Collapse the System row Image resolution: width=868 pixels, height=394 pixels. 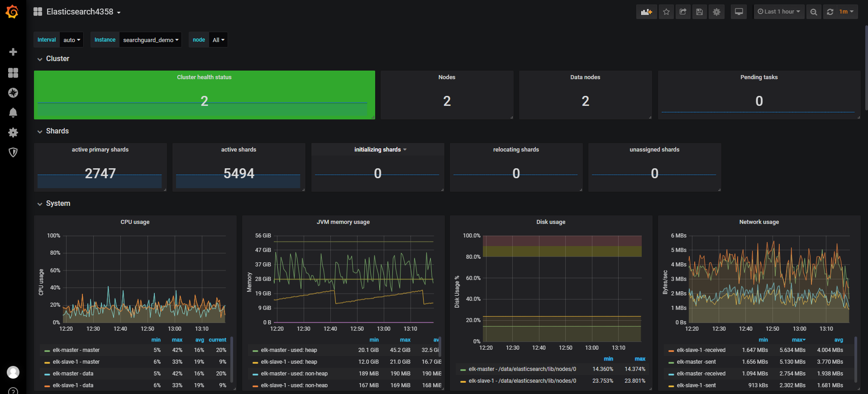54,204
